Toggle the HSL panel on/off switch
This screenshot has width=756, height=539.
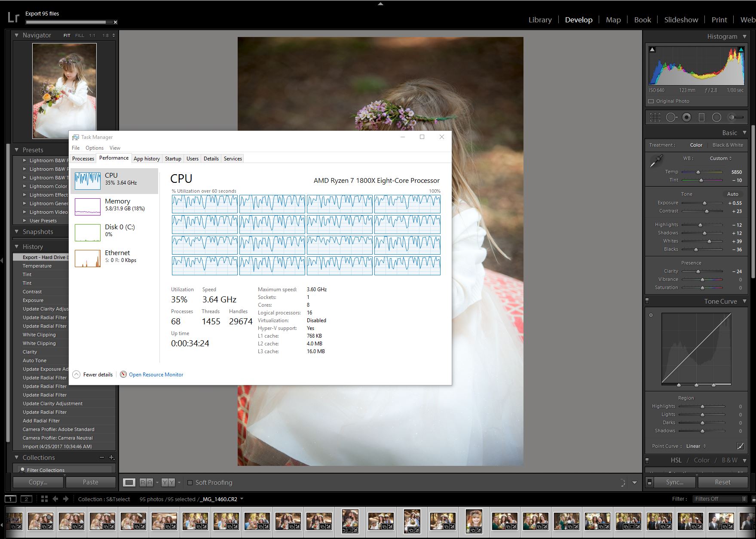tap(647, 460)
